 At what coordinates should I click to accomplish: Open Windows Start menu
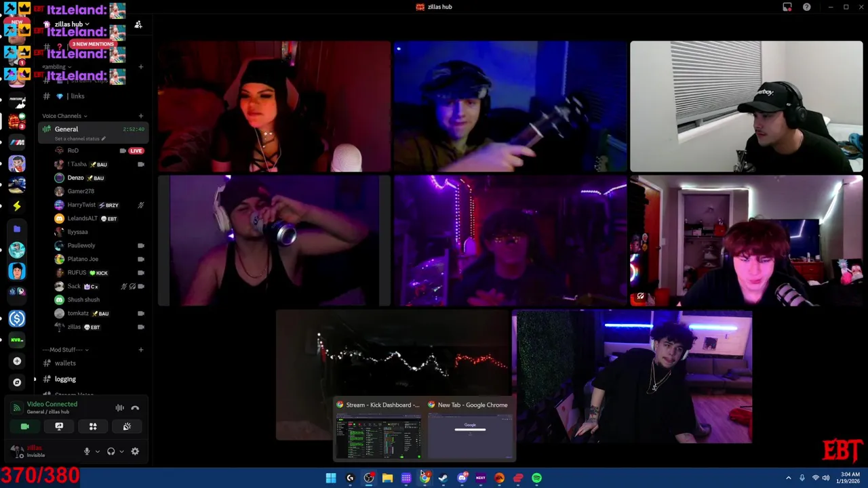[x=331, y=478]
